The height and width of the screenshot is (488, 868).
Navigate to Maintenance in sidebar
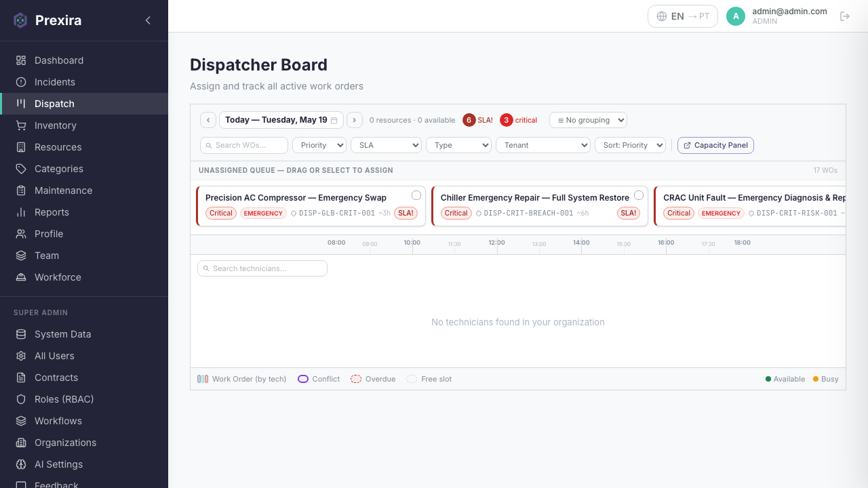pyautogui.click(x=84, y=190)
